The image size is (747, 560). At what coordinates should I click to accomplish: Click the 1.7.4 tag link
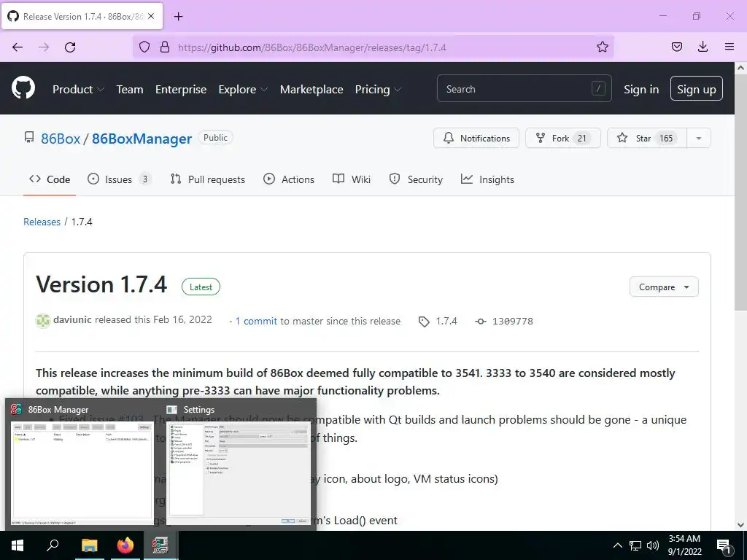pyautogui.click(x=446, y=322)
